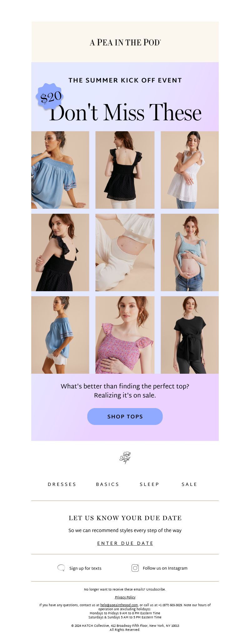Click the Shop Tops button
This screenshot has width=250, height=644.
(x=125, y=417)
